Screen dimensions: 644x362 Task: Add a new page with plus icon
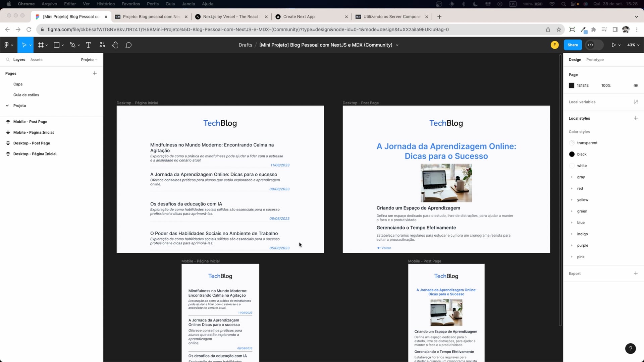click(95, 73)
